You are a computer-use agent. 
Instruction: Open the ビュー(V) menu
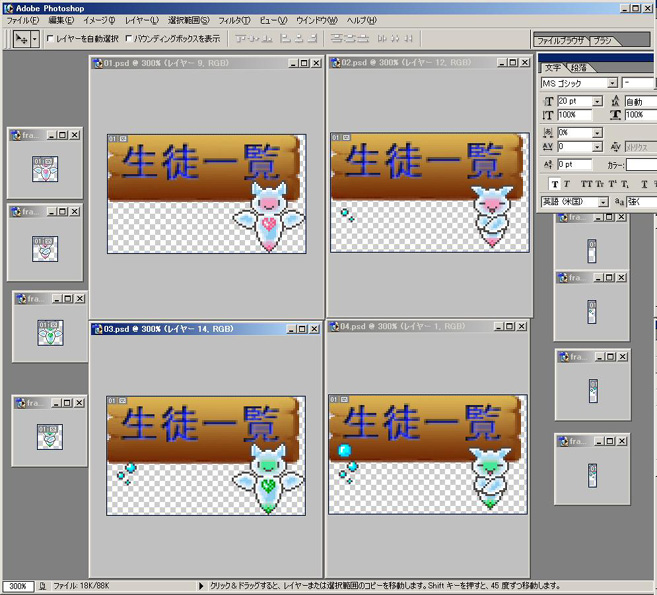(x=273, y=20)
